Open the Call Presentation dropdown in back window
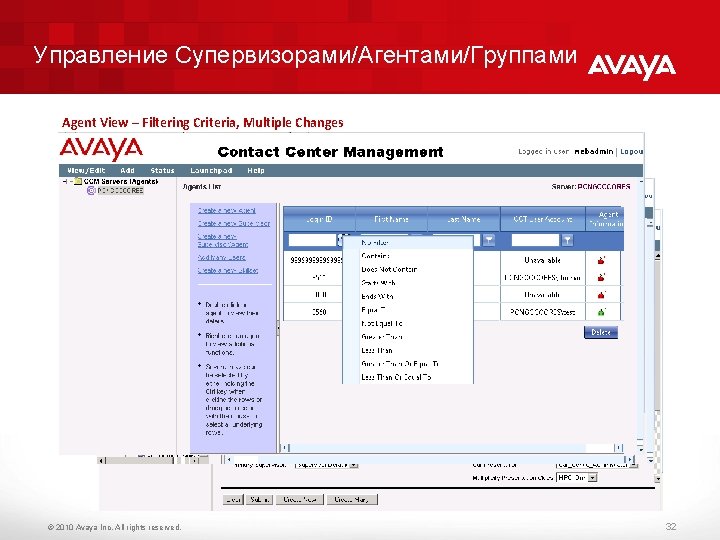The height and width of the screenshot is (540, 720). pos(634,465)
